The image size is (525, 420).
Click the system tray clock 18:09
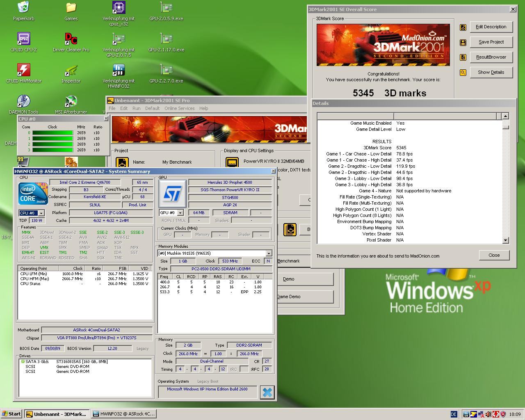pos(515,415)
